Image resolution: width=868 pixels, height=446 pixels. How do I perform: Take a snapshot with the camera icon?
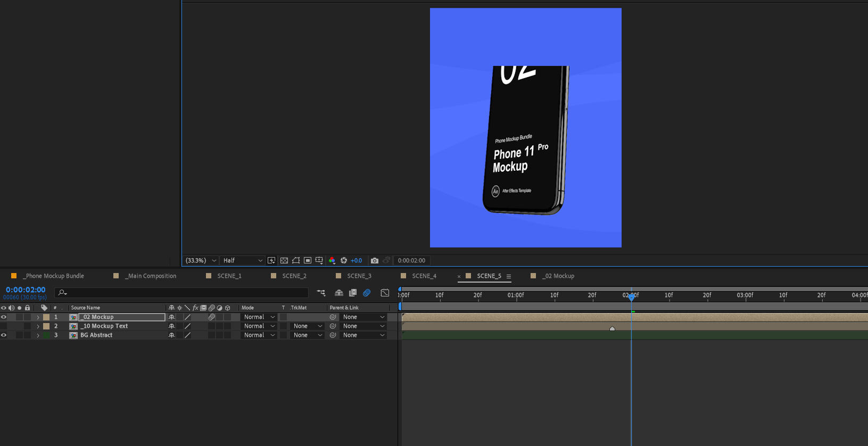coord(375,260)
